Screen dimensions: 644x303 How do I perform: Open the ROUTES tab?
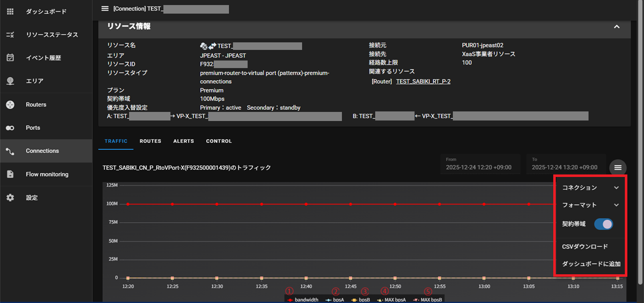(x=150, y=141)
